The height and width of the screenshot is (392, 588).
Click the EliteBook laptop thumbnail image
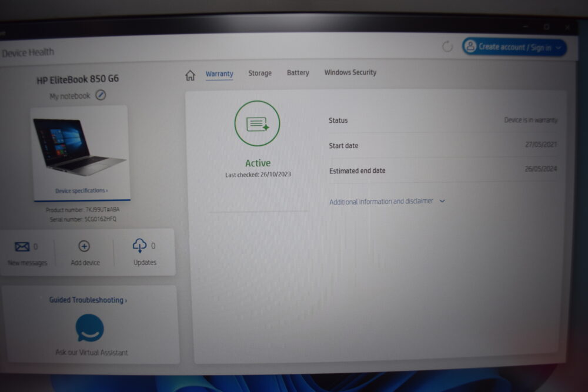coord(79,147)
